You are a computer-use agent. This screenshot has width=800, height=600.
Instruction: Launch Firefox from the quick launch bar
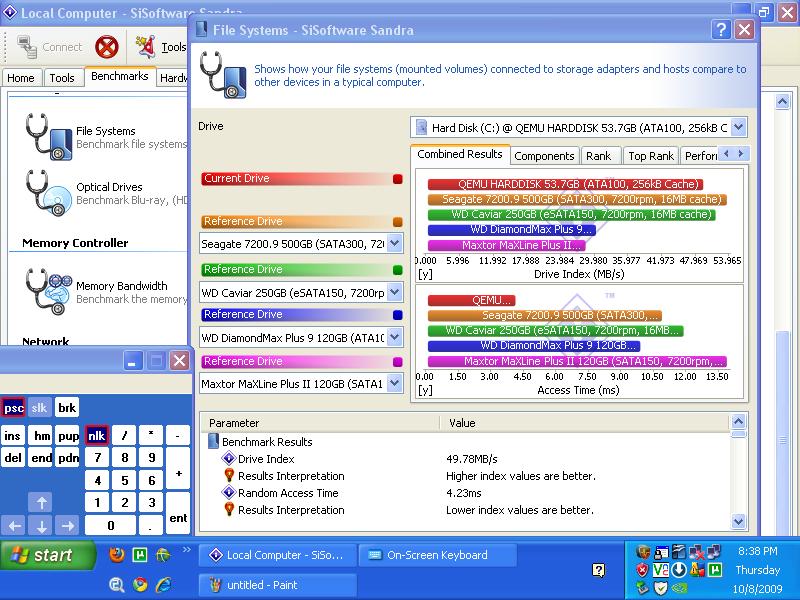[x=117, y=555]
